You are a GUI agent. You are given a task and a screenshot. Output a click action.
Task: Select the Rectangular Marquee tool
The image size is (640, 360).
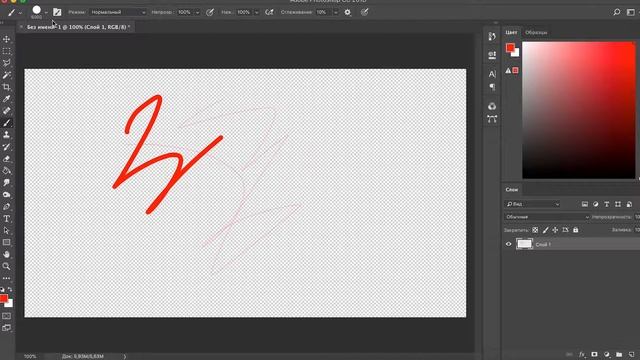pos(7,51)
